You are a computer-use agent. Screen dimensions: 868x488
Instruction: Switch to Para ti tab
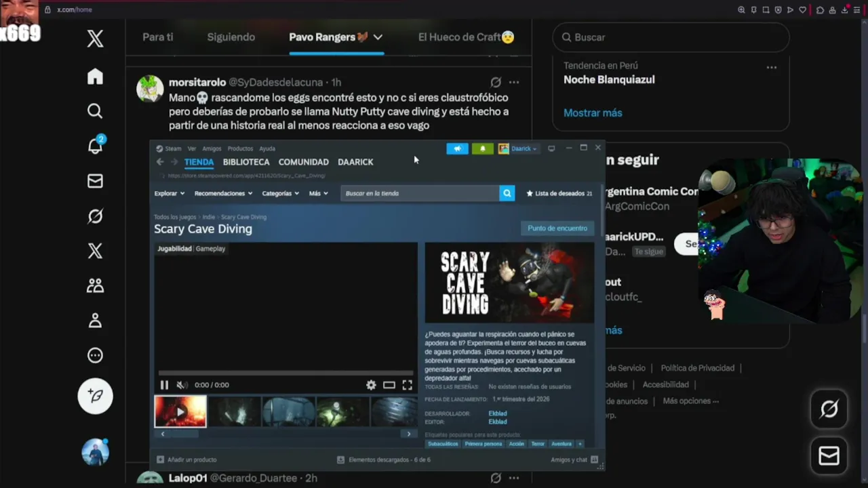[158, 37]
